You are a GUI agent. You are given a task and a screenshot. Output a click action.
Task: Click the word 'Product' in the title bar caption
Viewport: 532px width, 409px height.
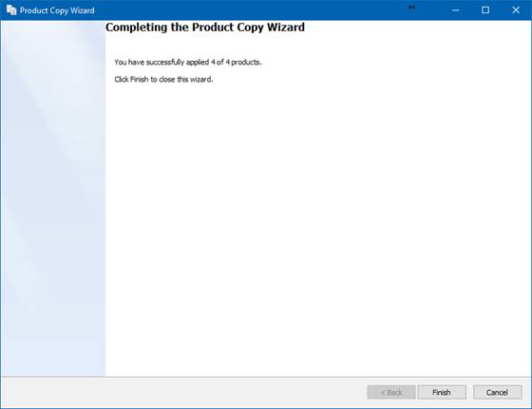coord(33,10)
